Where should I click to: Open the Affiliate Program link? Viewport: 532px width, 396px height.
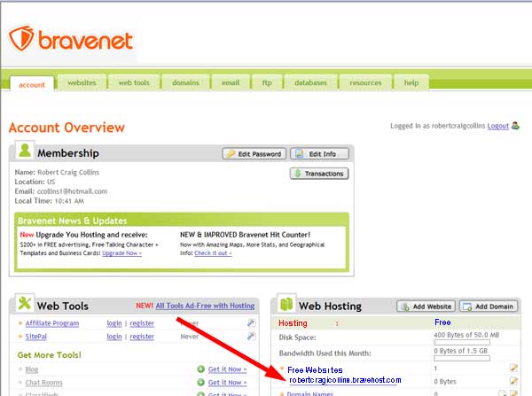point(52,323)
